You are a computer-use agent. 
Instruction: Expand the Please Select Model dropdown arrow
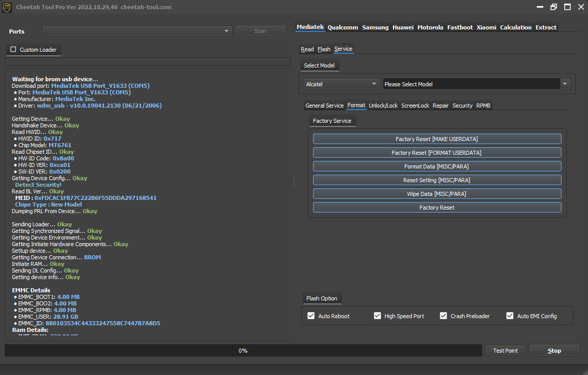point(565,84)
